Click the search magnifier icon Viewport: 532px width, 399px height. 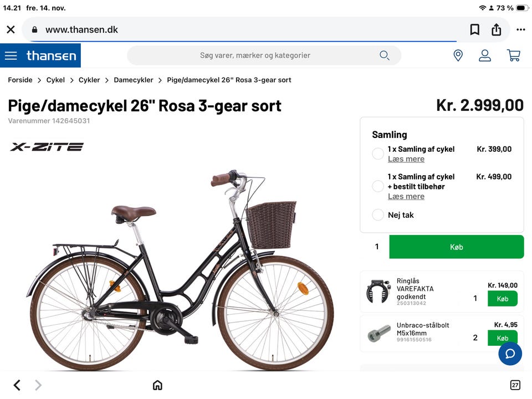[x=384, y=55]
